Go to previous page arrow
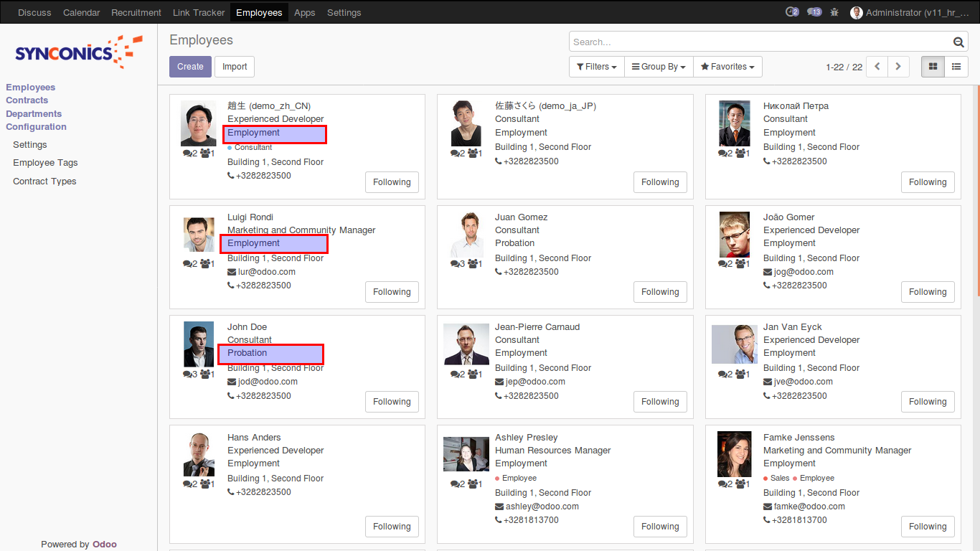The height and width of the screenshot is (551, 980). coord(877,67)
